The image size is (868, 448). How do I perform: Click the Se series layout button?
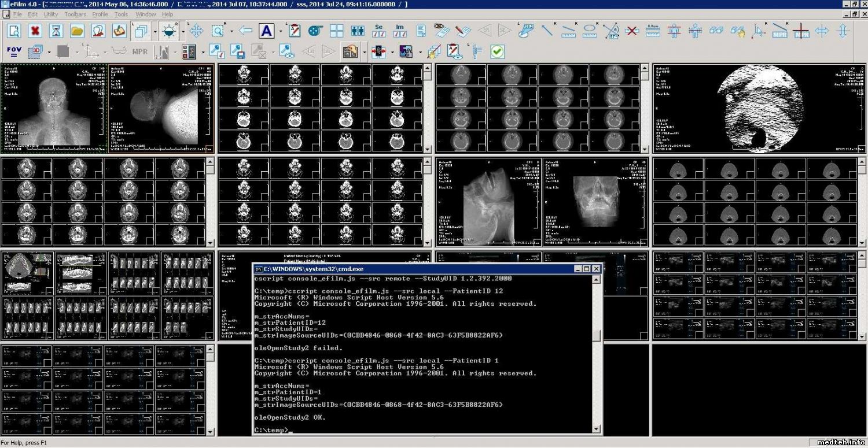(x=378, y=31)
